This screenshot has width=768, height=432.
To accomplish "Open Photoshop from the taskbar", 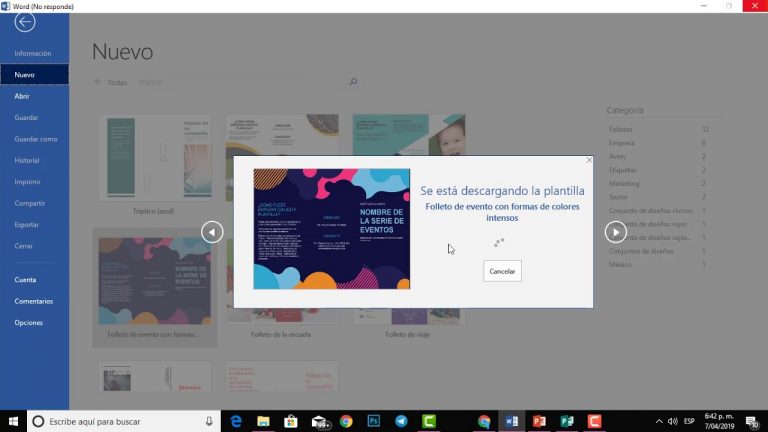I will (x=373, y=421).
